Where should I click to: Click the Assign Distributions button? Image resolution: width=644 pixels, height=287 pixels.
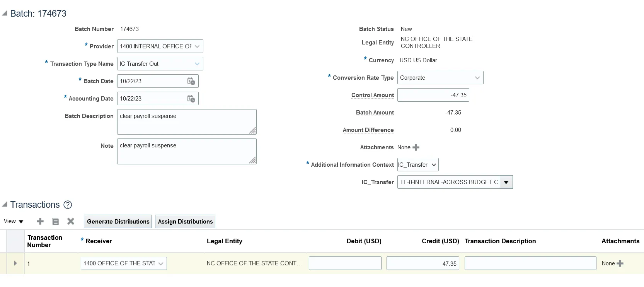tap(185, 222)
